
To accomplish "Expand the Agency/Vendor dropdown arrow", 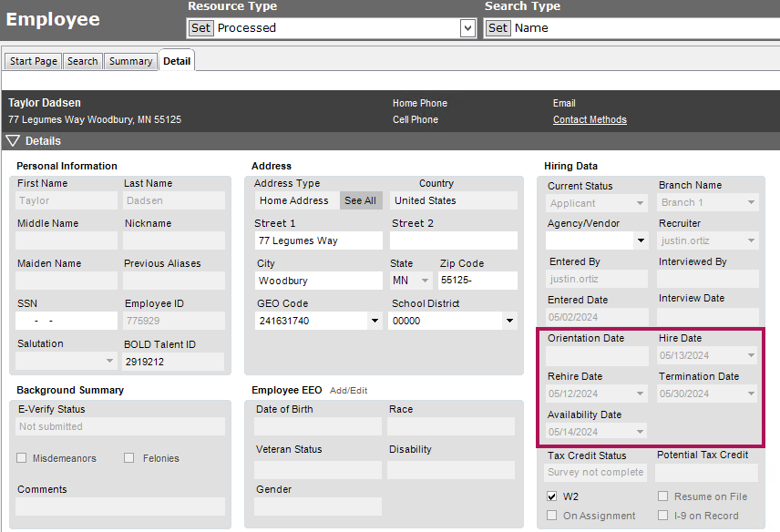I will coord(641,241).
